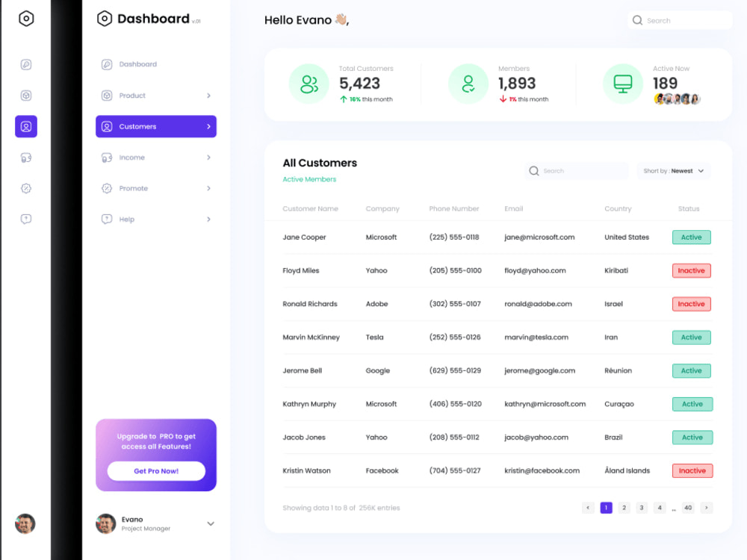Open the Product menu item
Screen dimensions: 747x560
[x=156, y=96]
